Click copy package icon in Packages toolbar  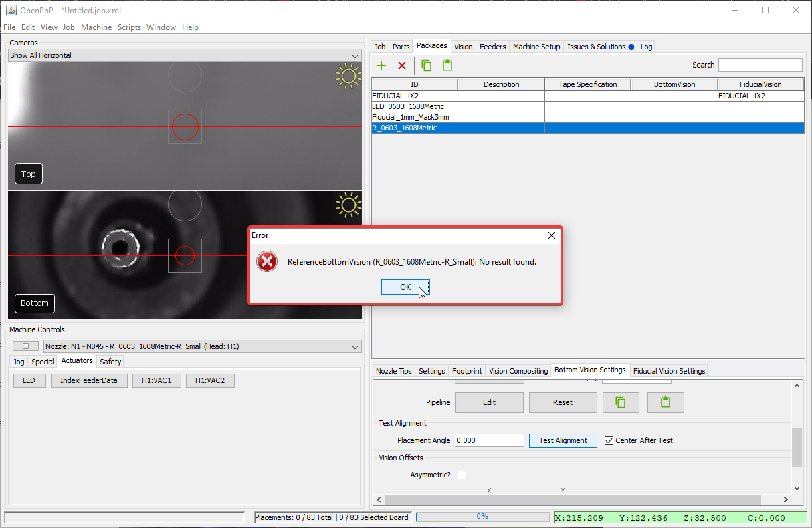[426, 65]
